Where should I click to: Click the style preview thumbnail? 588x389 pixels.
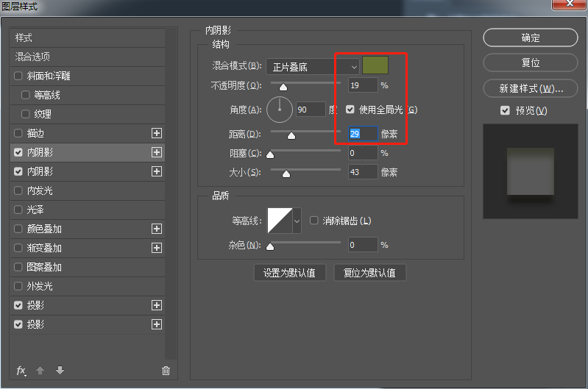tap(531, 171)
